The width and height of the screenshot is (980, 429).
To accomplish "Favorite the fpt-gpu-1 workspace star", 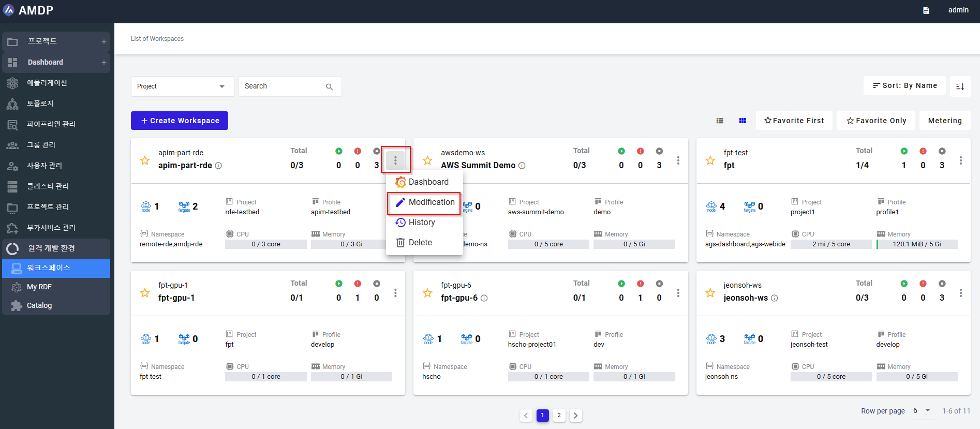I will [x=145, y=293].
